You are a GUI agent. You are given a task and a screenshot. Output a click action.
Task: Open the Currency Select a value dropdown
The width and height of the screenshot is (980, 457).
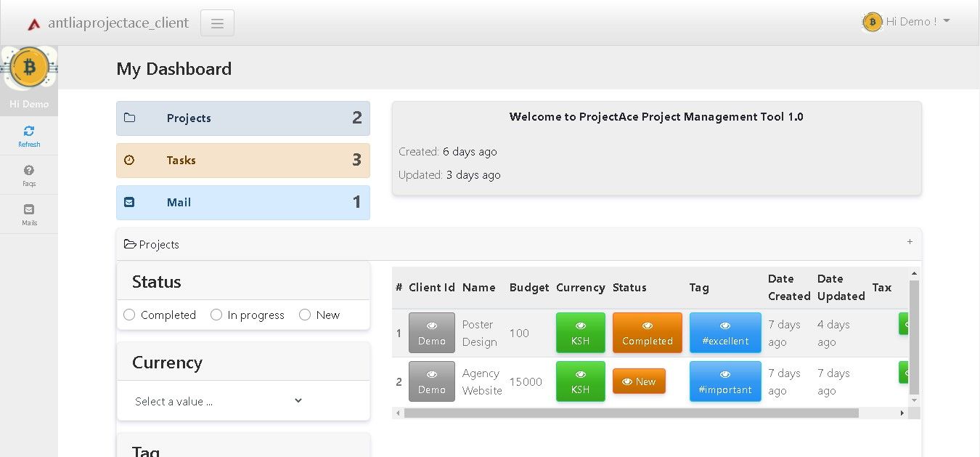point(219,401)
